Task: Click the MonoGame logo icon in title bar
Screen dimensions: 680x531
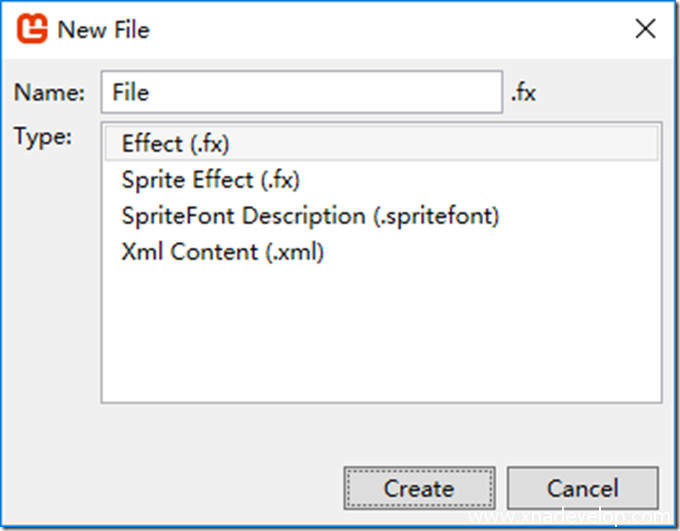Action: (x=33, y=29)
